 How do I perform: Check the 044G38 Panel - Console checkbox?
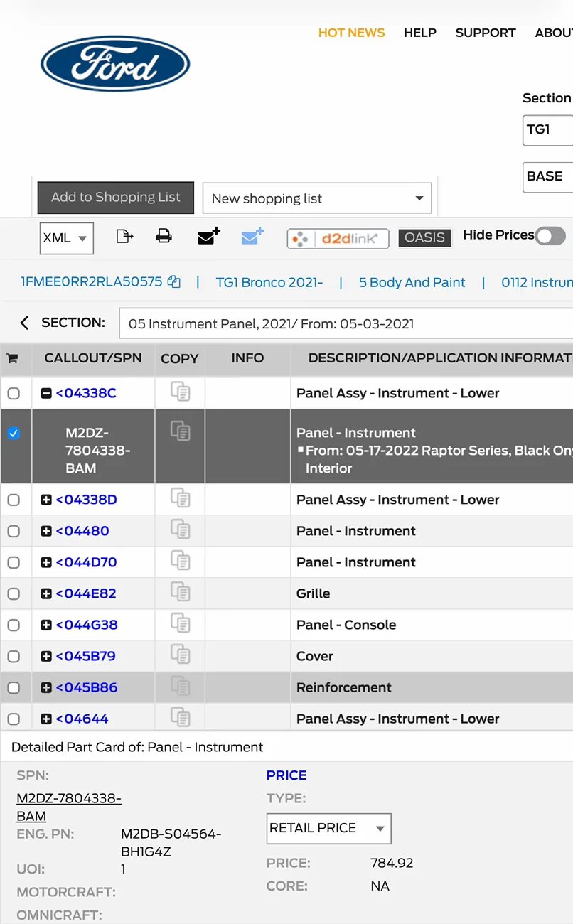[x=14, y=625]
